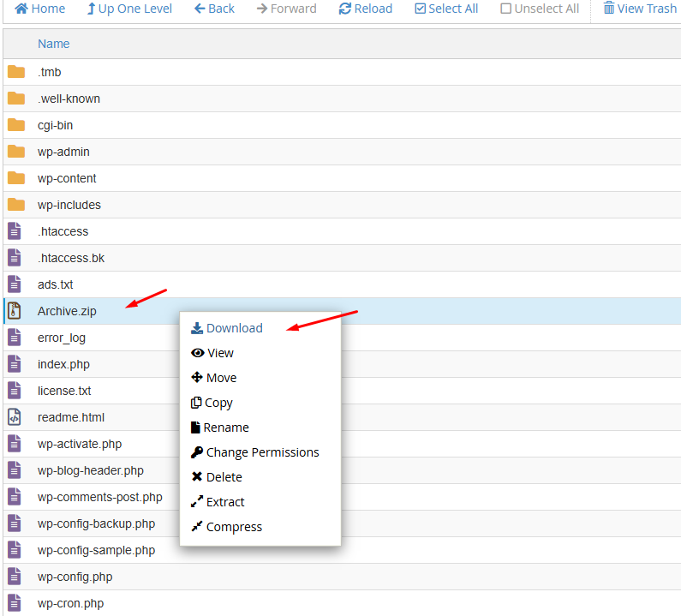Click the Archive.zip file icon
Image resolution: width=681 pixels, height=616 pixels.
pos(15,311)
